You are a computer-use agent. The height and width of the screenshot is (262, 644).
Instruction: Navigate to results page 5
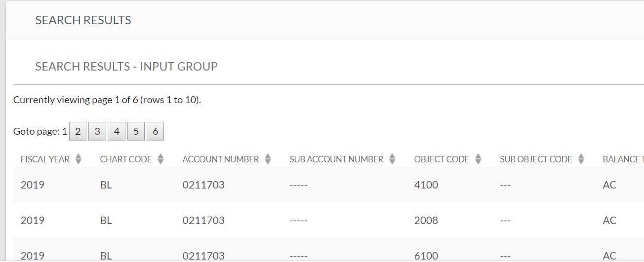136,132
